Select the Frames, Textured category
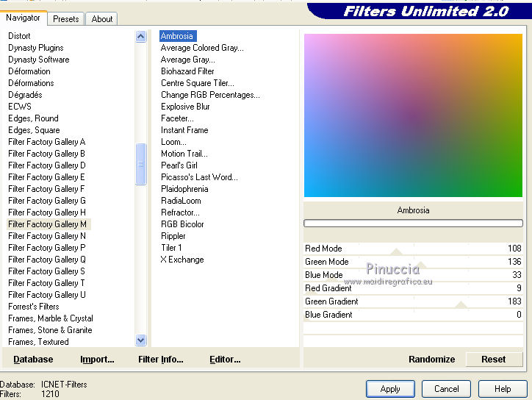532x400 pixels. (x=38, y=342)
